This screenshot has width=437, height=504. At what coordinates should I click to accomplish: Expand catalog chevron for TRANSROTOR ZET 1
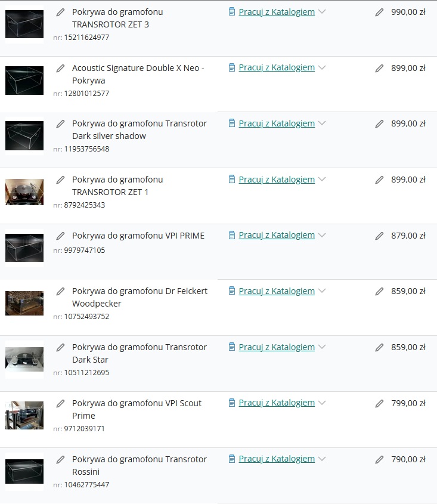(322, 180)
